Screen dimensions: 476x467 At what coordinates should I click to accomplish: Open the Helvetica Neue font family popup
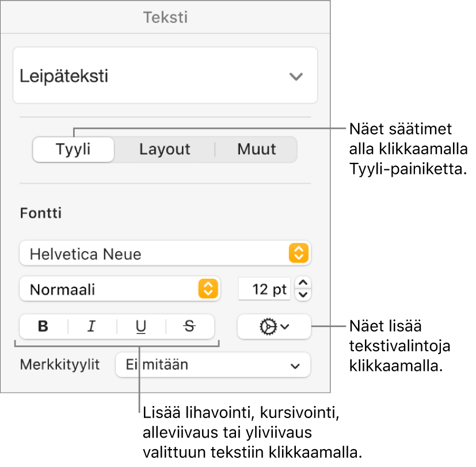(165, 253)
